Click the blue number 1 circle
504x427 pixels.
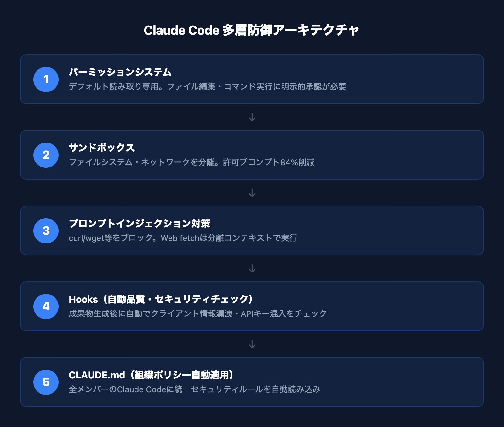[46, 79]
